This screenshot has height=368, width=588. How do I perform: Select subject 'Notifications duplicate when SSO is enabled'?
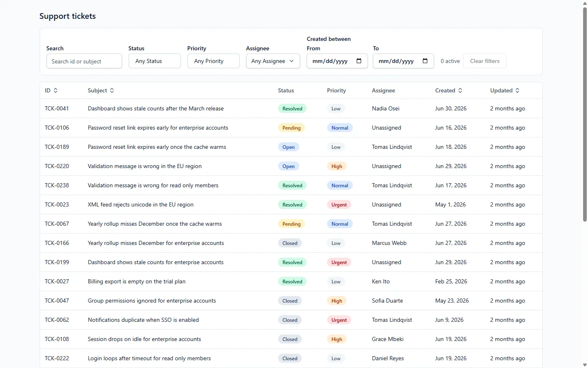coord(143,320)
